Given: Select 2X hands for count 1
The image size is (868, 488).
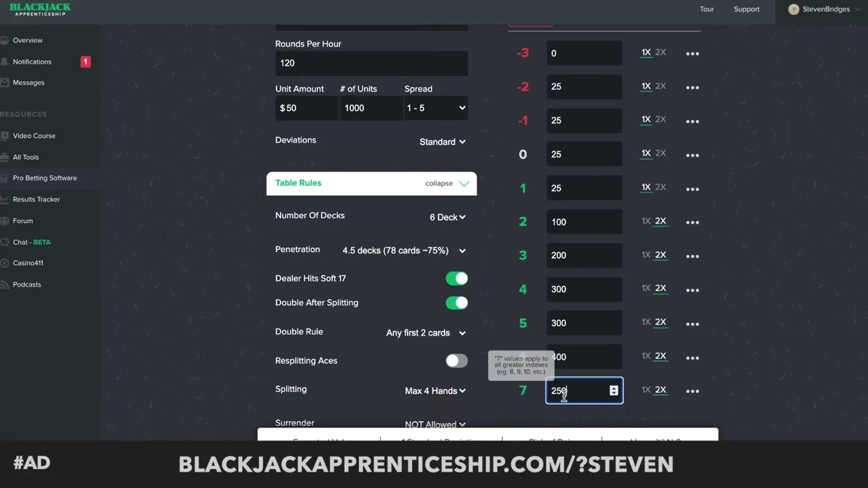Looking at the screenshot, I should [x=660, y=187].
